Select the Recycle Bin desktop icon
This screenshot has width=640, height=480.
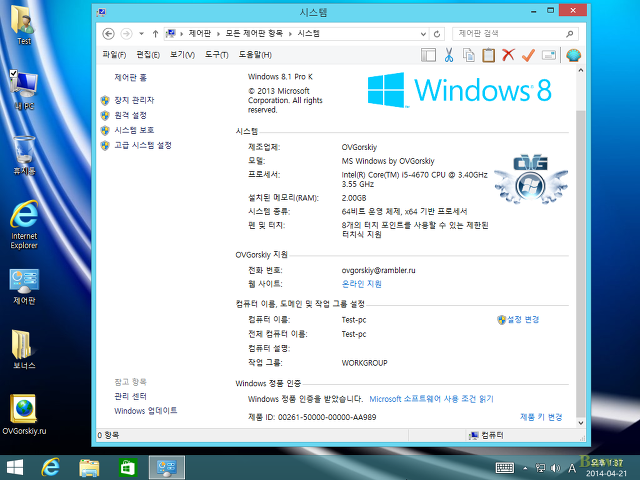pos(24,156)
